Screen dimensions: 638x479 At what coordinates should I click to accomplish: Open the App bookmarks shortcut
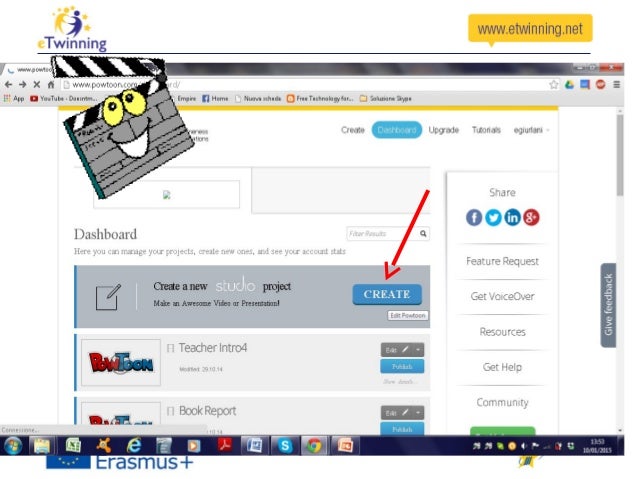[14, 98]
